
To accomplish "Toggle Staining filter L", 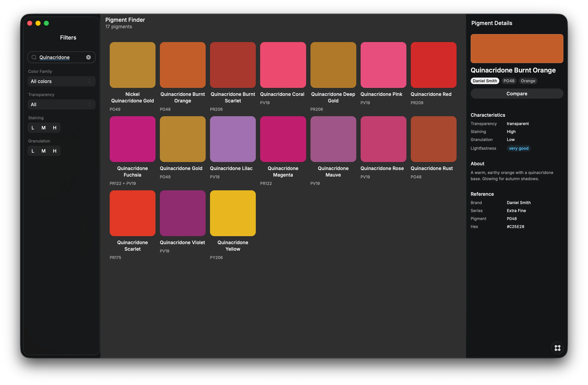I will [33, 128].
